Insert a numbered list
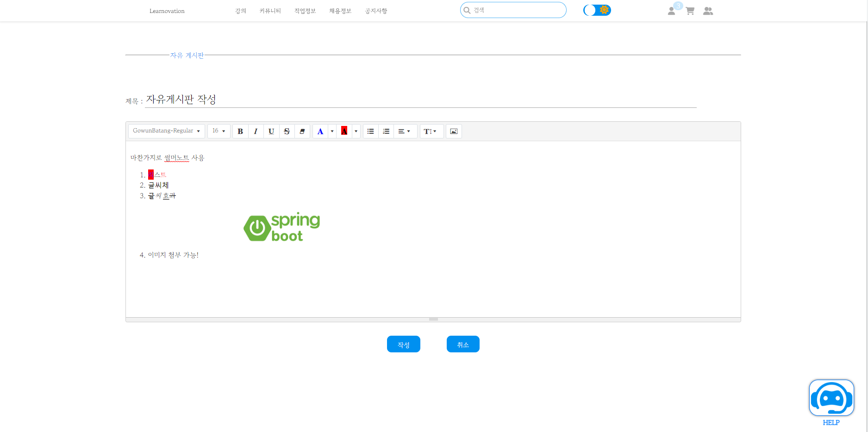 [x=386, y=131]
